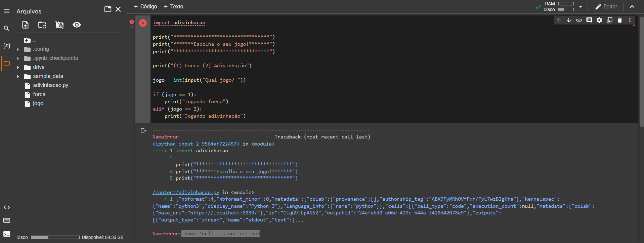The height and width of the screenshot is (243, 644).
Task: Collapse the header with chevron up
Action: [x=632, y=7]
